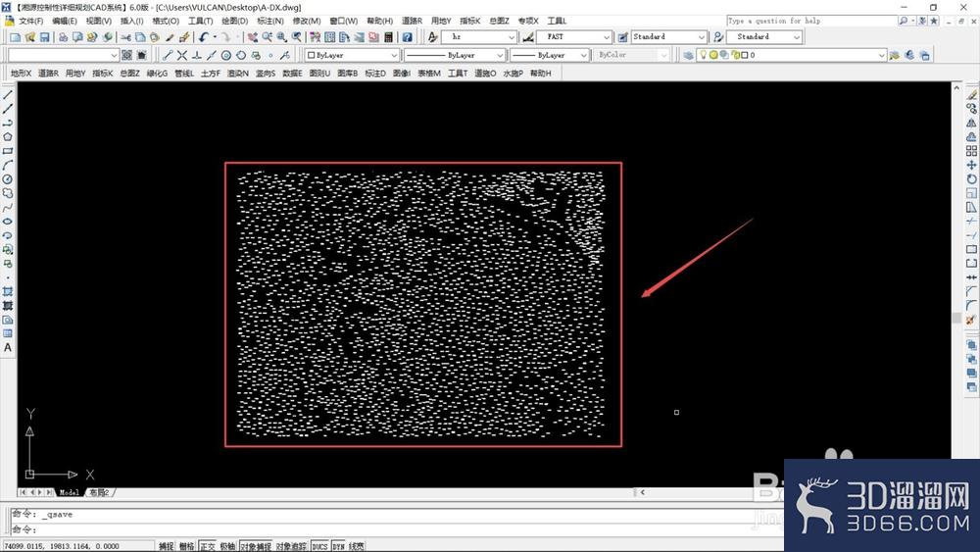Open the calculator icon in toolbar
The height and width of the screenshot is (552, 980).
pos(389,37)
